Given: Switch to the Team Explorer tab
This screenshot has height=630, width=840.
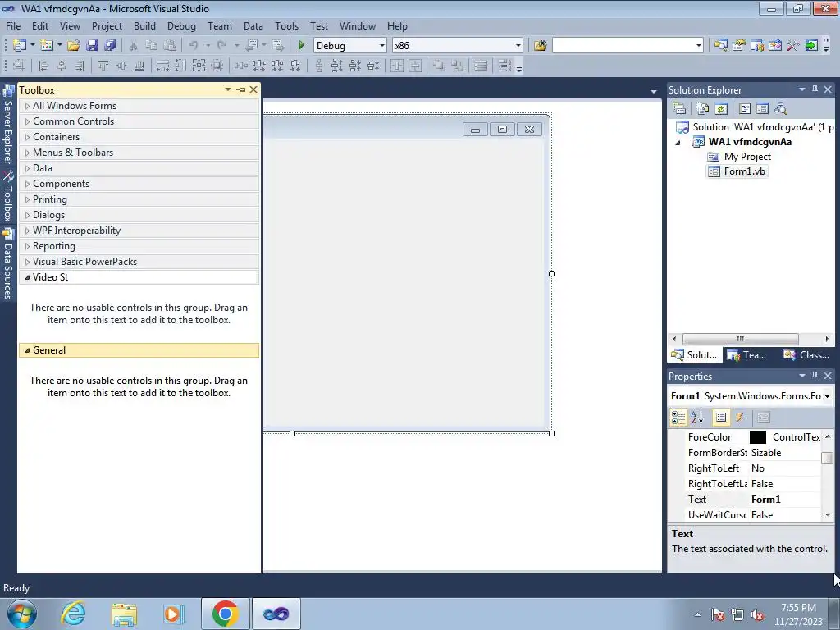Looking at the screenshot, I should coord(746,354).
